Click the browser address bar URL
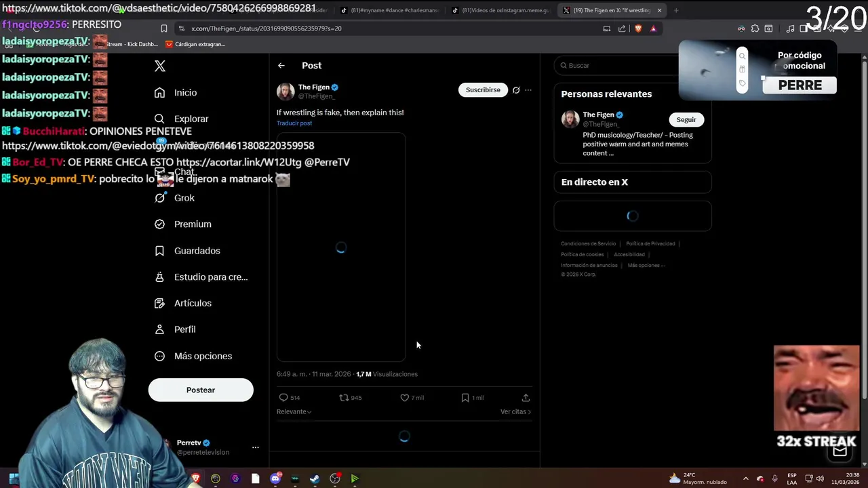868x488 pixels. click(267, 28)
